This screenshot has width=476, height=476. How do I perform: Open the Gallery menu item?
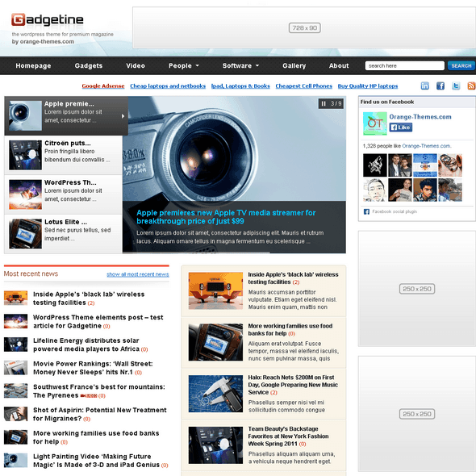click(294, 65)
